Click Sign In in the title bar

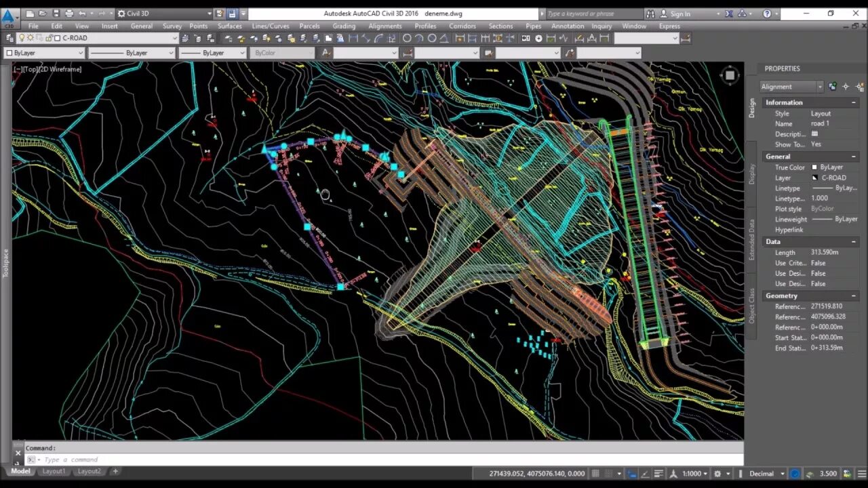680,14
